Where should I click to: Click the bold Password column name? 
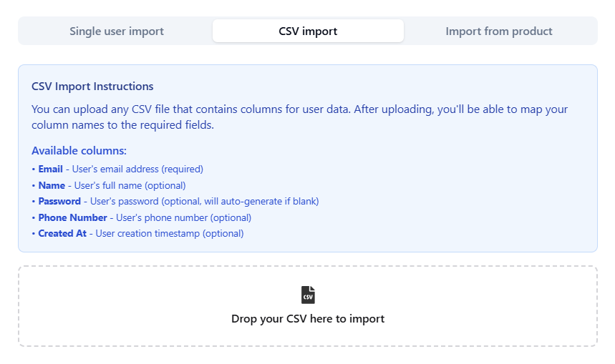pyautogui.click(x=60, y=202)
